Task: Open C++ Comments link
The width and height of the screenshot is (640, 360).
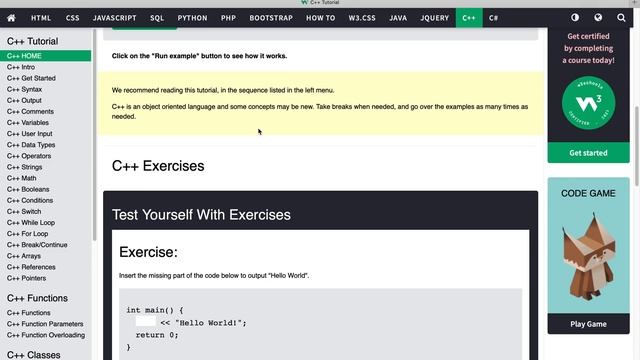Action: (30, 111)
